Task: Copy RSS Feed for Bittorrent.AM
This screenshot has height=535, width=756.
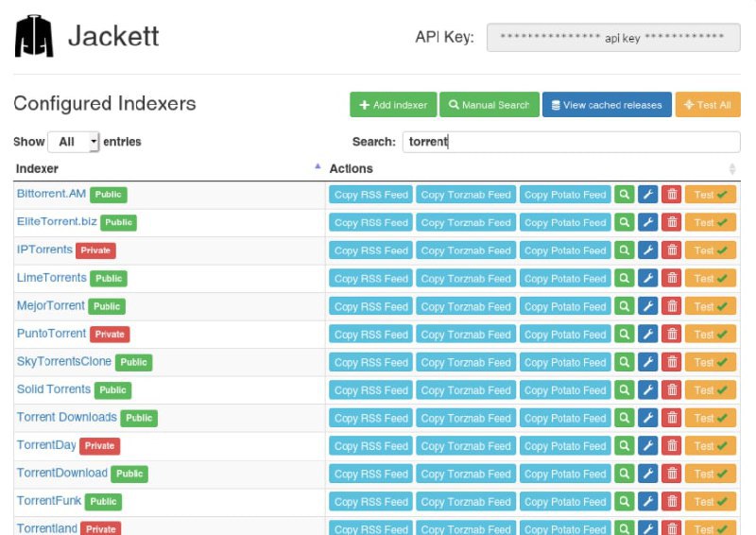Action: tap(370, 195)
